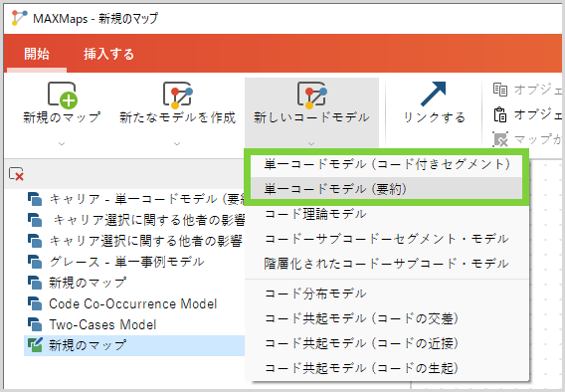Image resolution: width=565 pixels, height=392 pixels.
Task: Expand the 新たなモデルを作成 dropdown chevron
Action: [177, 143]
